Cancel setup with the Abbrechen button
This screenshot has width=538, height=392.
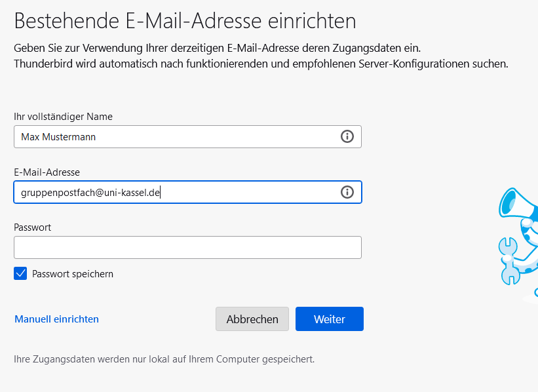click(x=252, y=319)
